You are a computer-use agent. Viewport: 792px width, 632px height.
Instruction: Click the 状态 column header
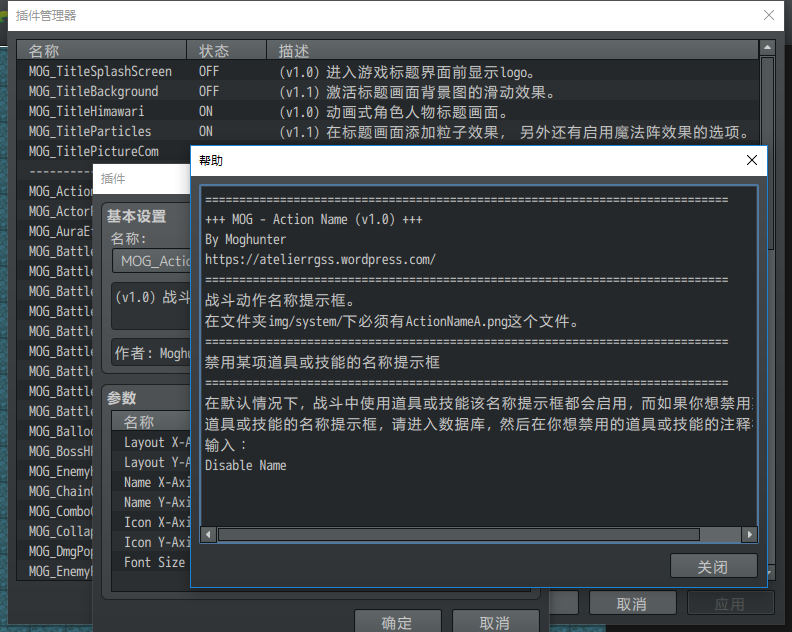pyautogui.click(x=226, y=51)
